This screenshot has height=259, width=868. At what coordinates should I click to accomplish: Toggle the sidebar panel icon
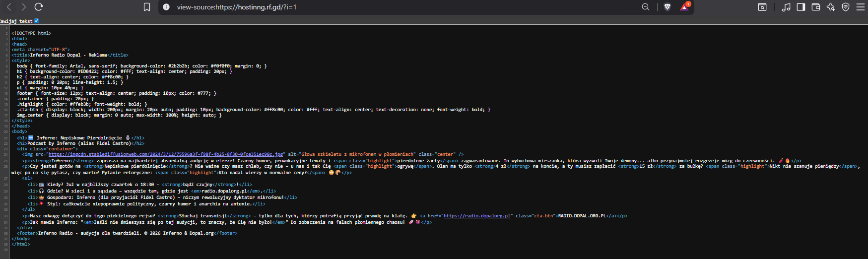click(x=801, y=7)
